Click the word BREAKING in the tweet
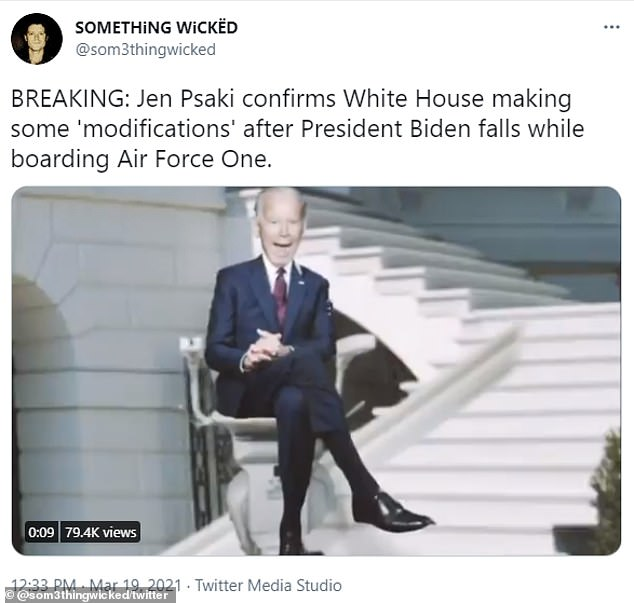 [x=67, y=99]
